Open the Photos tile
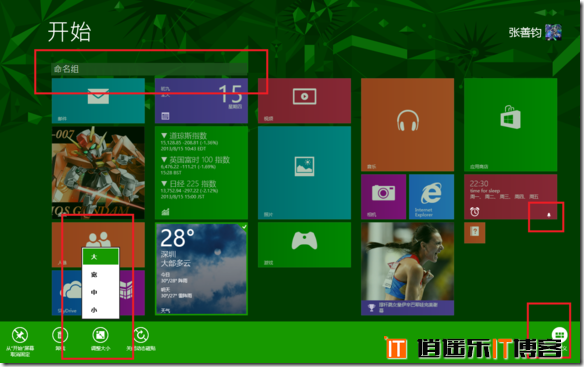The image size is (584, 367). (x=304, y=173)
